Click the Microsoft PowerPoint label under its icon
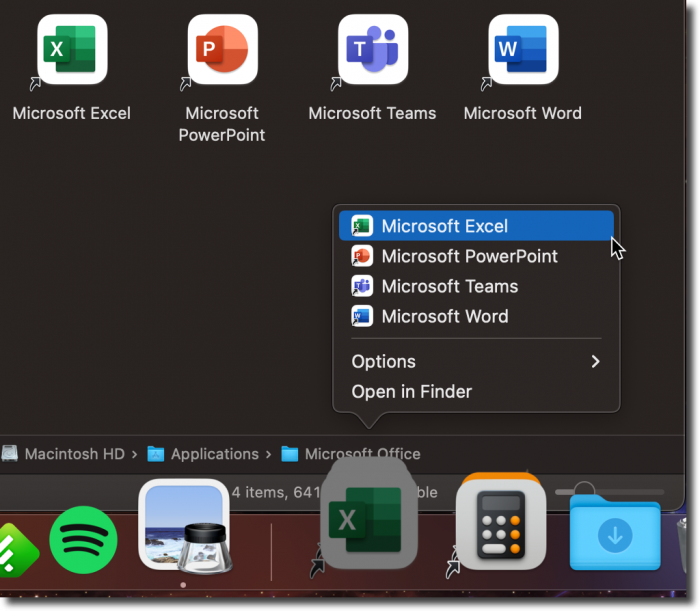The image size is (700, 611). (222, 124)
